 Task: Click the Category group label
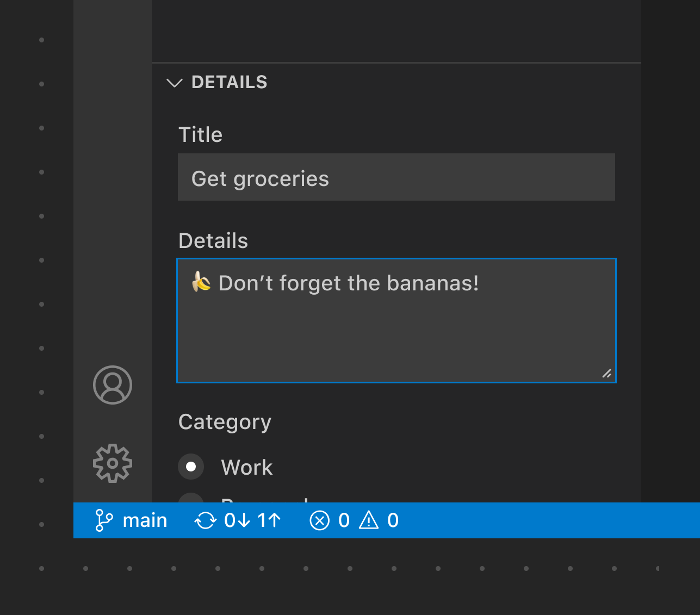pos(225,422)
